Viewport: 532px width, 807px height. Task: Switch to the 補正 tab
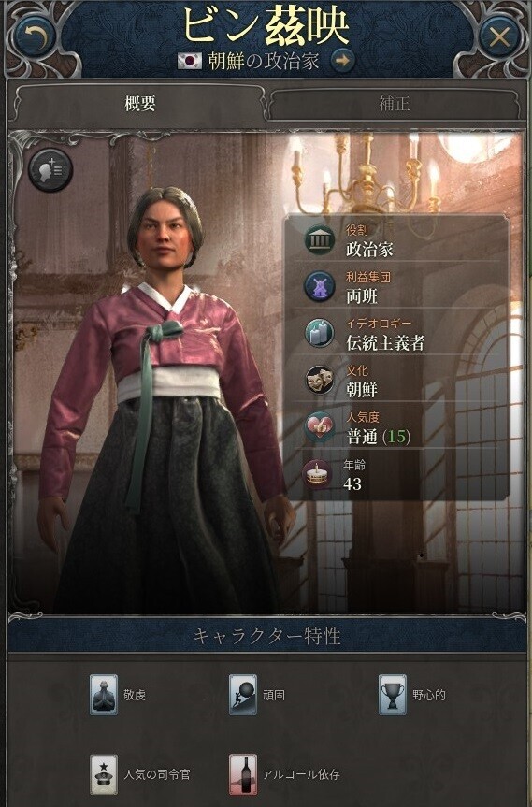coord(395,104)
